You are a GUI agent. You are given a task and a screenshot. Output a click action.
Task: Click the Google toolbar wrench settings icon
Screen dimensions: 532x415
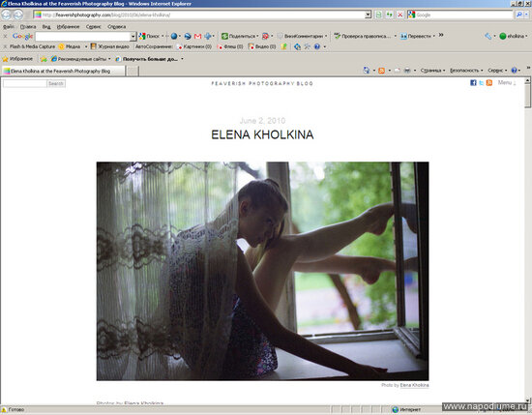coord(488,36)
